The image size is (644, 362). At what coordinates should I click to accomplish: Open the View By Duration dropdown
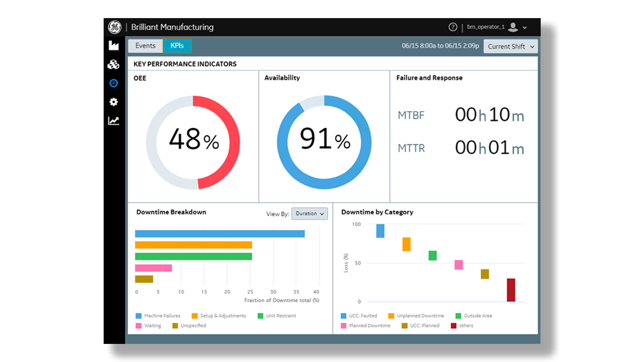click(310, 214)
